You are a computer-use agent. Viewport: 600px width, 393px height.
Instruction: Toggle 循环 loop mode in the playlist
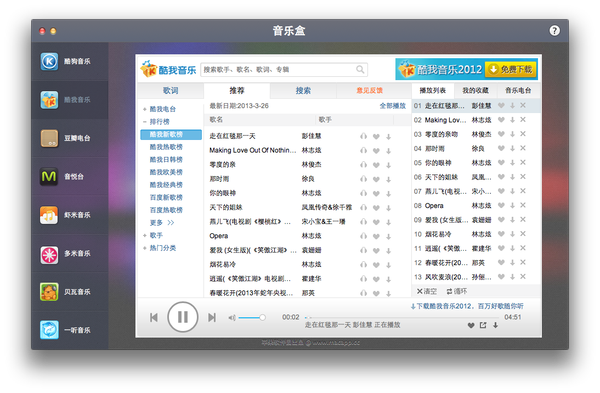(457, 291)
